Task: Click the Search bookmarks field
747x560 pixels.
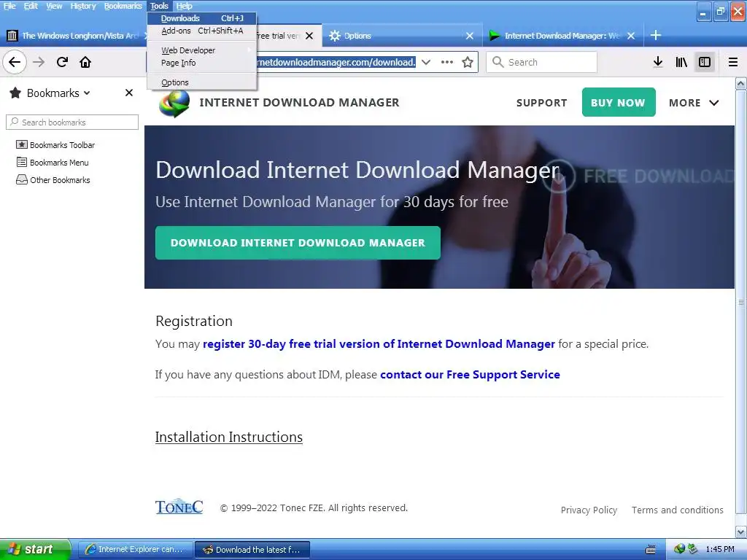Action: point(72,122)
